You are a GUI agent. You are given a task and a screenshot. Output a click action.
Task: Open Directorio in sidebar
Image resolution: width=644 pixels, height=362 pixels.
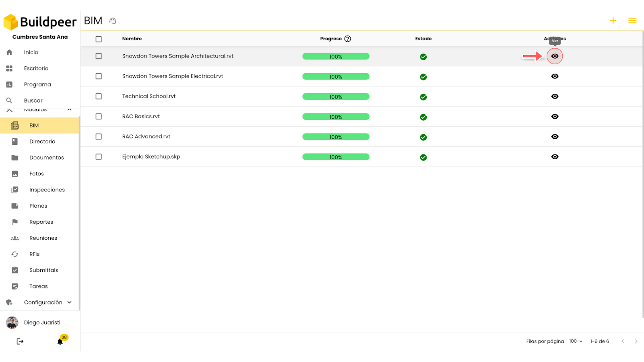[42, 142]
